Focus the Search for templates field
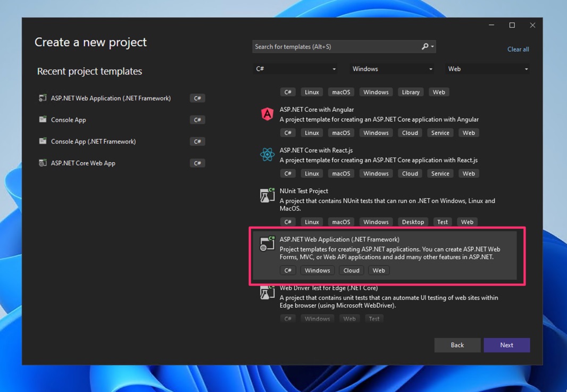 pos(336,47)
